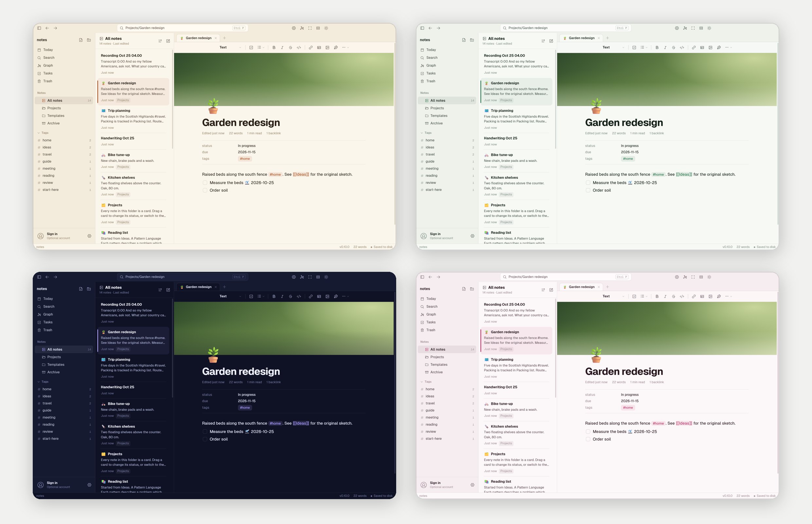
Task: Close Garden redesign tab in pink window
Action: 599,287
